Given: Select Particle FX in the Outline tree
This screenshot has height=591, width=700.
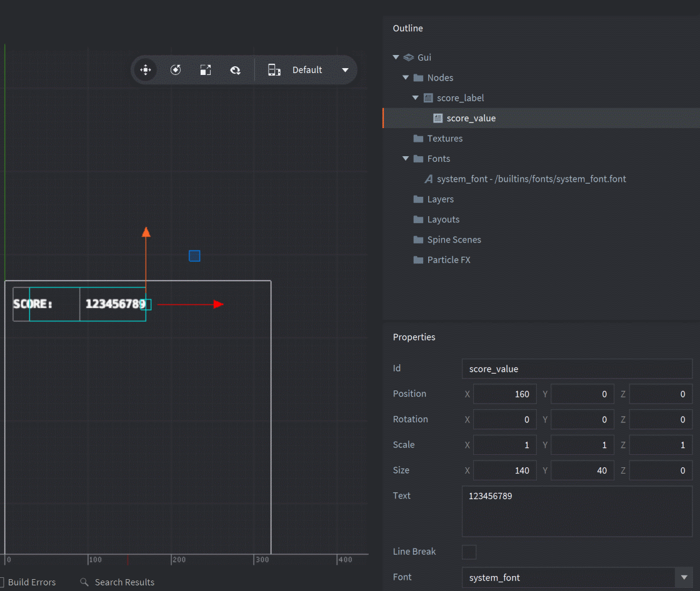Looking at the screenshot, I should pyautogui.click(x=448, y=260).
